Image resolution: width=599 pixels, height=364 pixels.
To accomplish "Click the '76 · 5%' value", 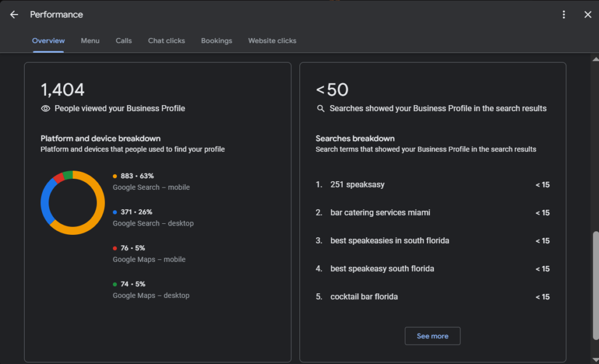I will click(133, 248).
